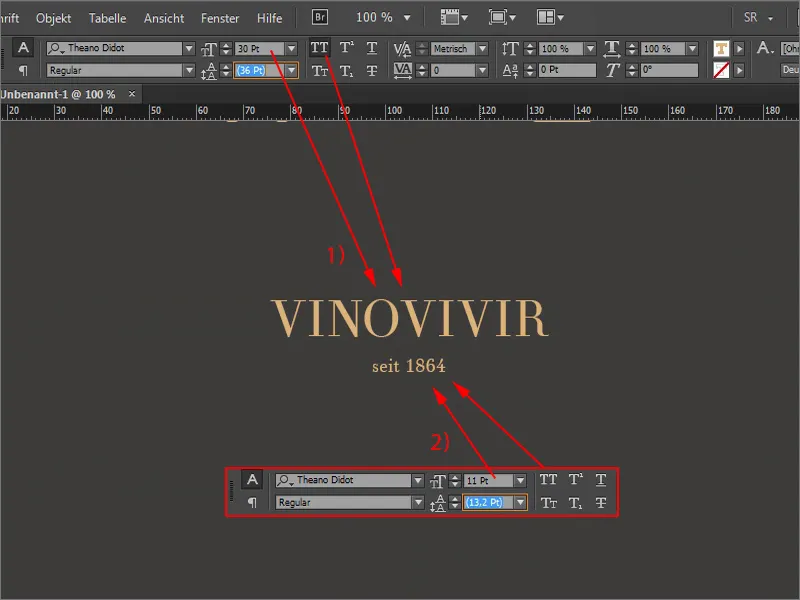Click the 30 Pt font size field
The image size is (800, 600).
(x=260, y=48)
